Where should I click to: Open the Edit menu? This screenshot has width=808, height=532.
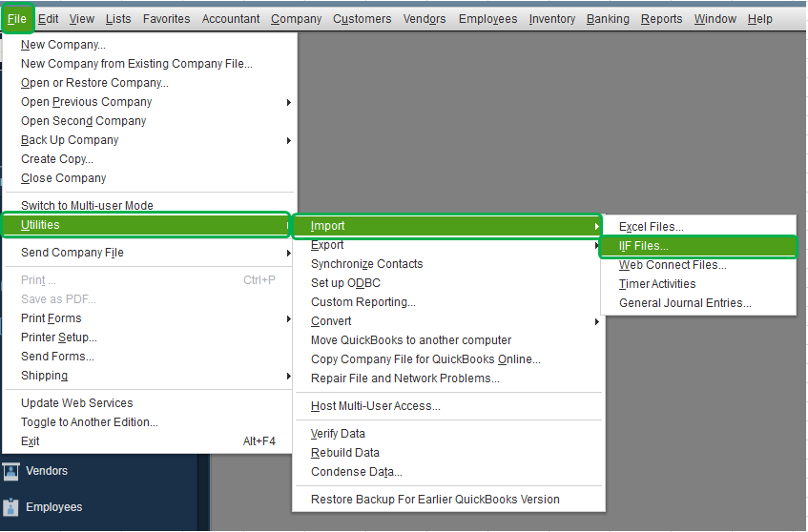tap(48, 19)
